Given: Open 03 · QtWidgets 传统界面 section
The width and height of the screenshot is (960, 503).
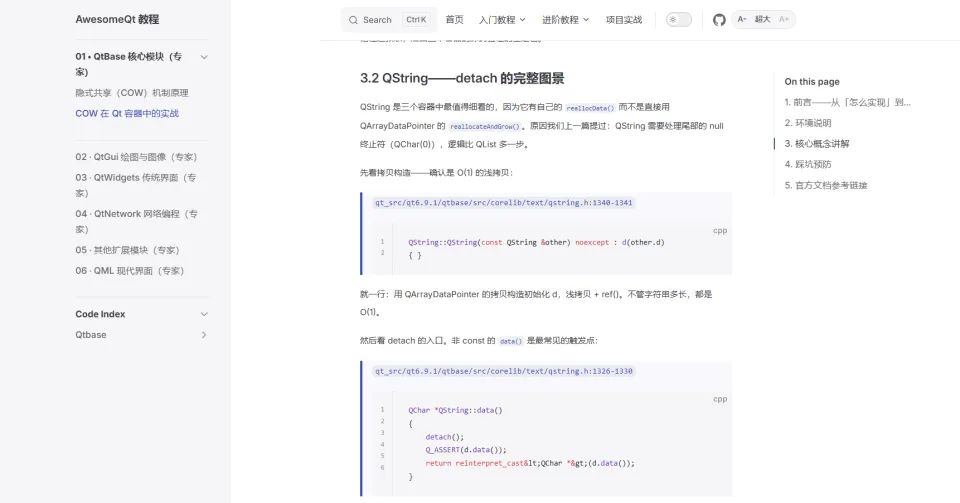Looking at the screenshot, I should (x=136, y=185).
